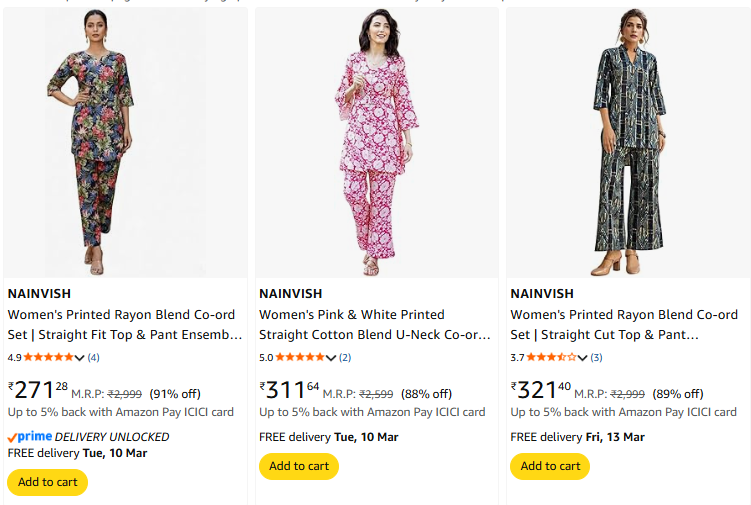View the (4) reviews count link
Viewport: 751px width, 505px height.
click(93, 357)
